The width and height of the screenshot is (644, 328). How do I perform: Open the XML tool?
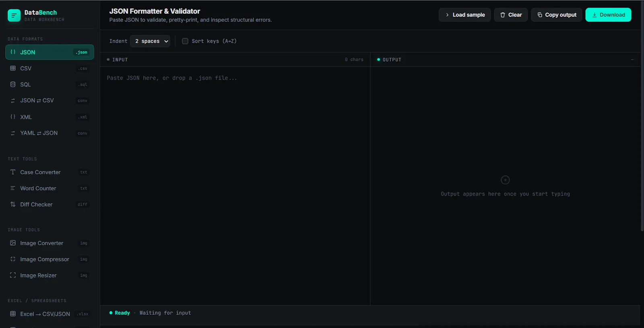(50, 117)
